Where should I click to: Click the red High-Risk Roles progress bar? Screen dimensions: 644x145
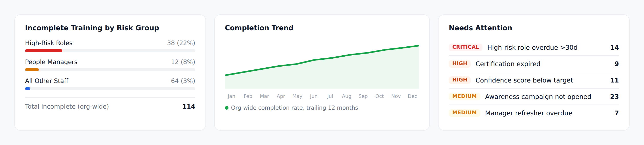(44, 51)
